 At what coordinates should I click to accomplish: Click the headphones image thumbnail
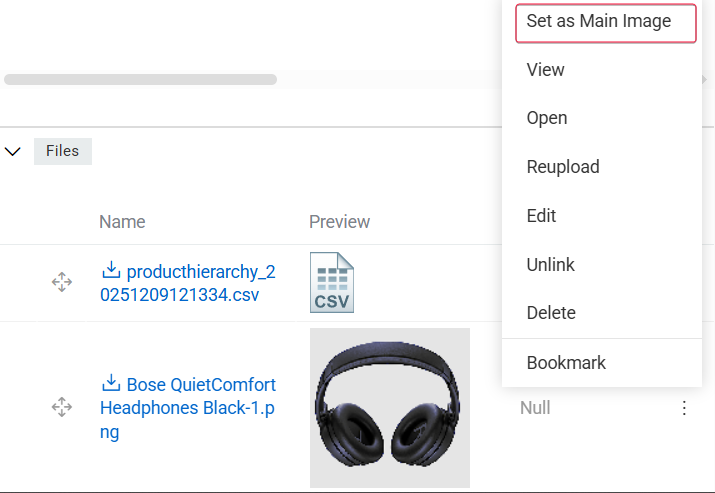point(389,408)
